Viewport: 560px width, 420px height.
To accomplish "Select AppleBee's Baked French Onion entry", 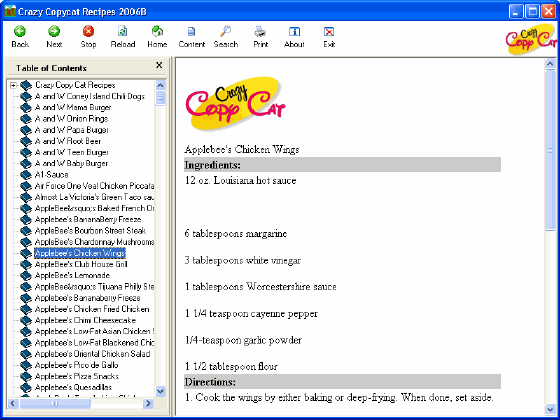I will [x=94, y=208].
